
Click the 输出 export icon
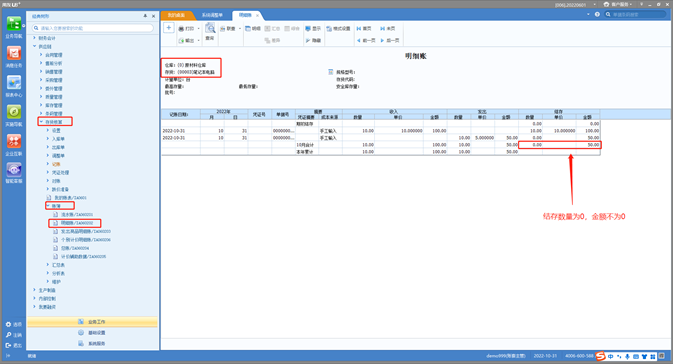coord(181,40)
